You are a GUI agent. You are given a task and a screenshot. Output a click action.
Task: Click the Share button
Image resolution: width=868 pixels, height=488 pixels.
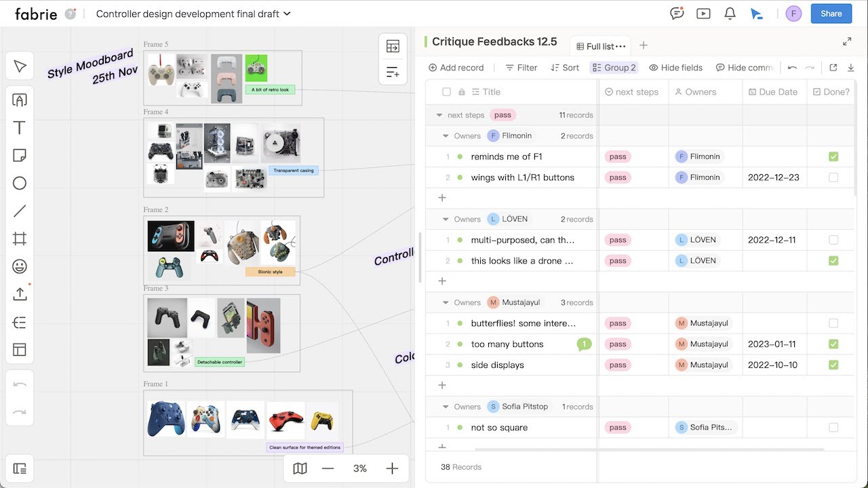tap(831, 14)
